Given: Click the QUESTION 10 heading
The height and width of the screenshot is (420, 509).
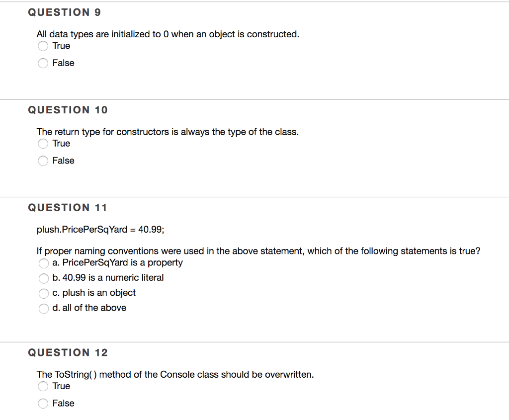Looking at the screenshot, I should (68, 110).
